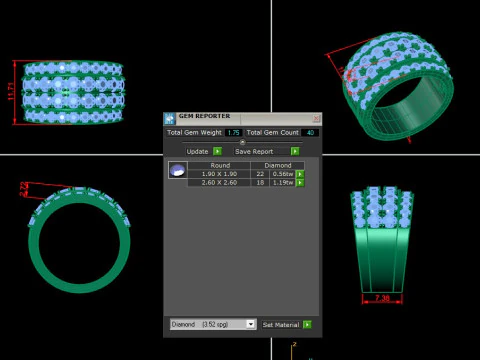Click the green arrow for 1.90 X 1.90 row
The height and width of the screenshot is (360, 480).
pos(300,174)
